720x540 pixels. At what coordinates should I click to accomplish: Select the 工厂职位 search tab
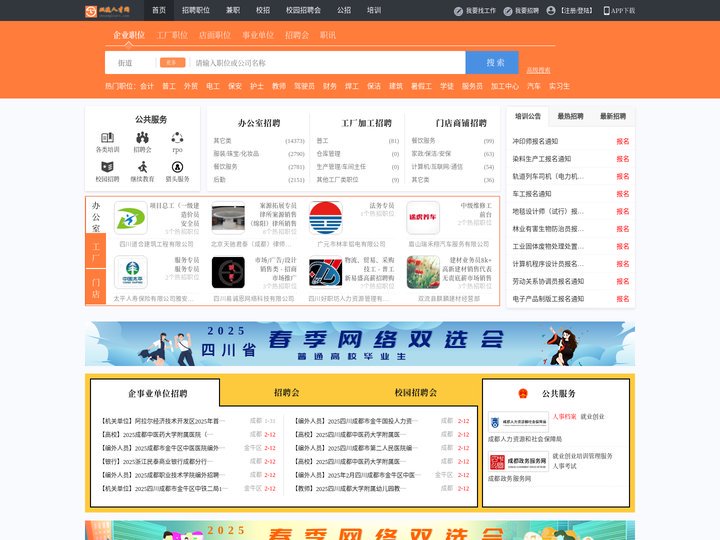tap(172, 35)
